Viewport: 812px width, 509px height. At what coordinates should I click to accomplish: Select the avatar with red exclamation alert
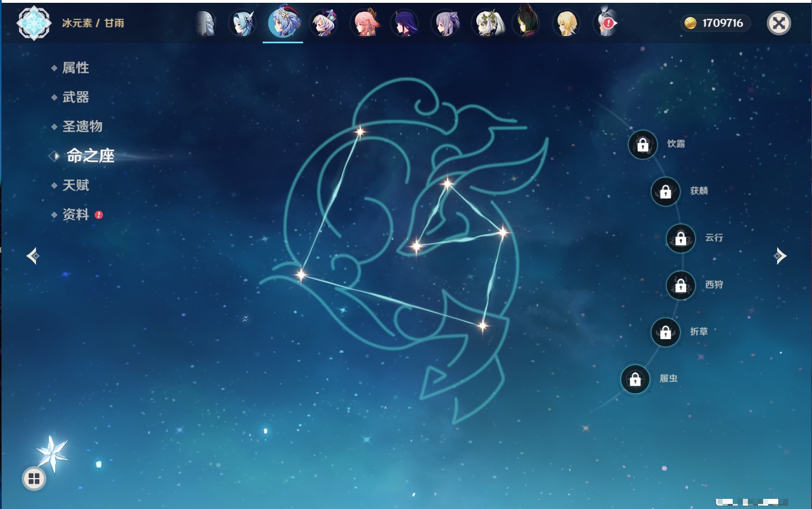[x=606, y=24]
